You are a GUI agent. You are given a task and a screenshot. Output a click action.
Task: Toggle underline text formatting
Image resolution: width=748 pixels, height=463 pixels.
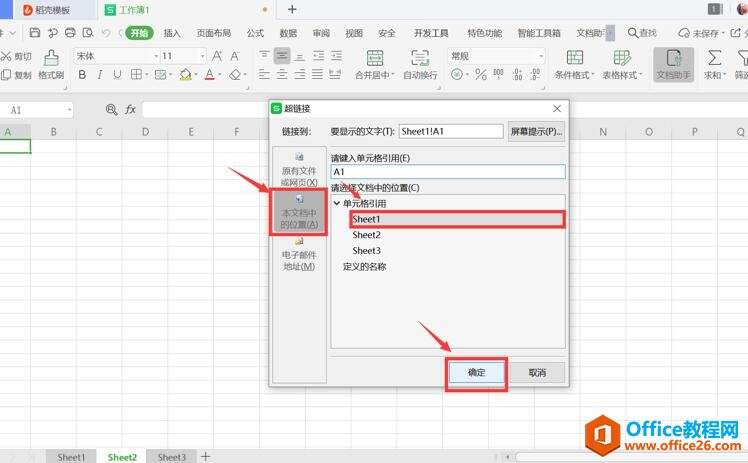click(118, 74)
